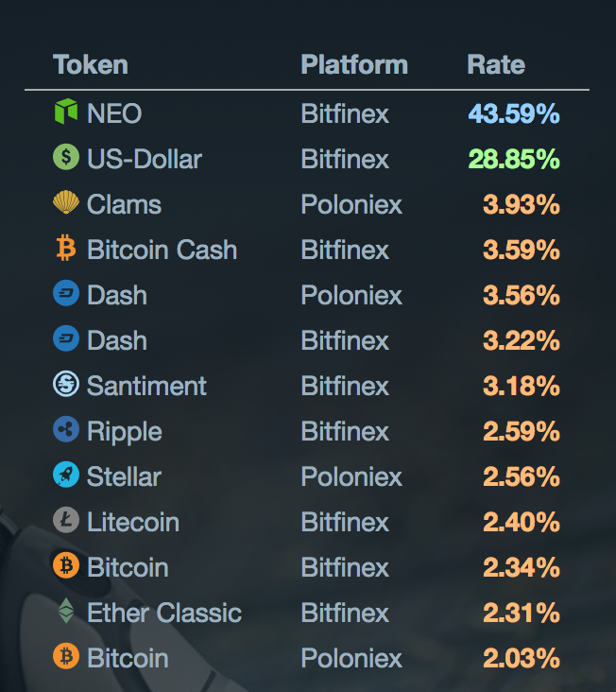Click the Ether Classic diamond icon
The height and width of the screenshot is (692, 616).
click(x=65, y=612)
